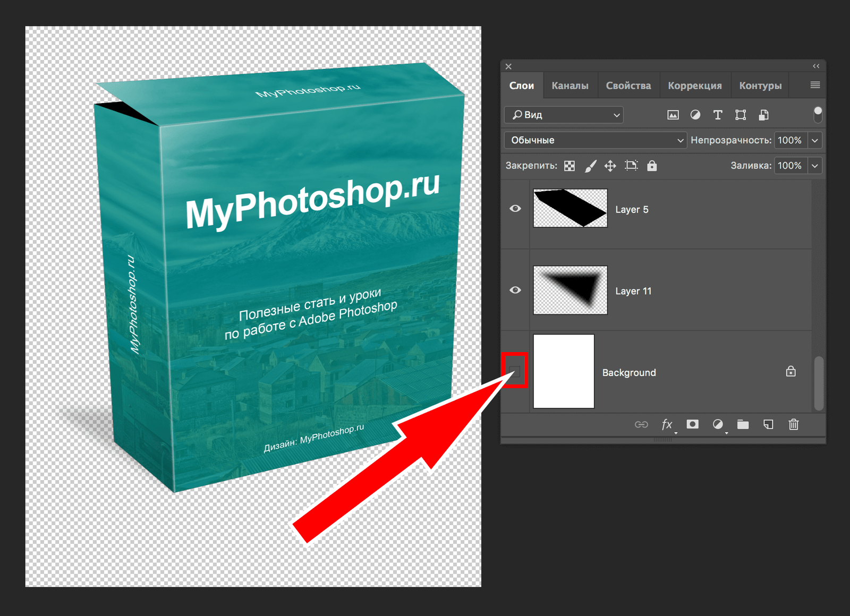Click the lock transparent pixels icon

point(569,166)
